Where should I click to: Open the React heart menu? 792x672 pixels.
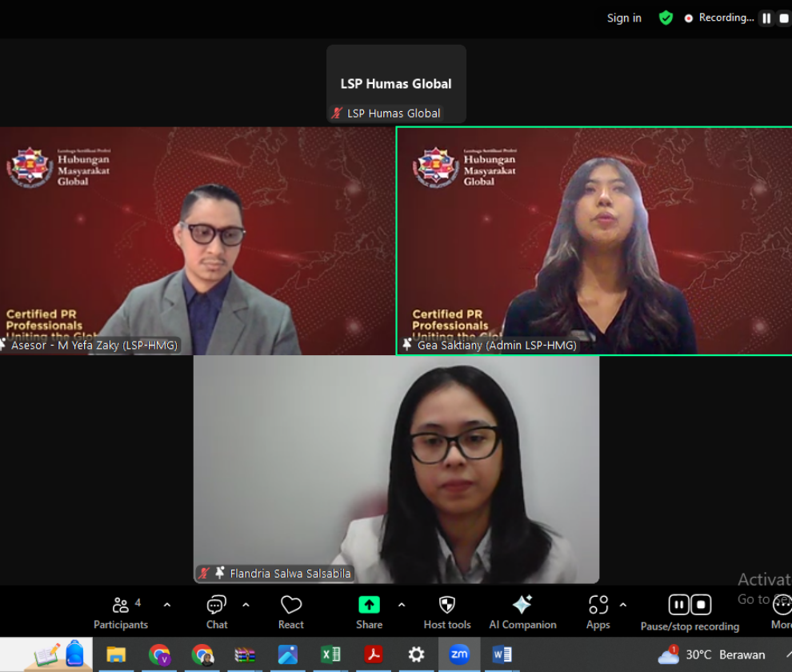click(x=291, y=612)
